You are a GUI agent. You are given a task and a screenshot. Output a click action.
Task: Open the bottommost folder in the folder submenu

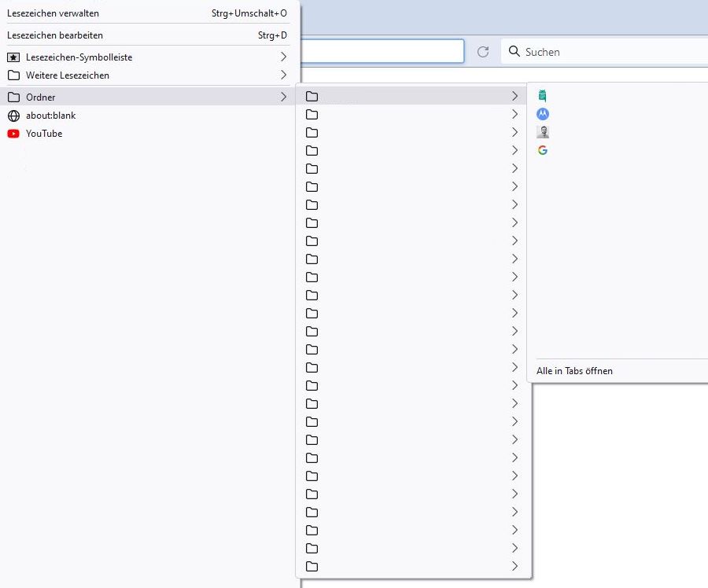(x=413, y=566)
